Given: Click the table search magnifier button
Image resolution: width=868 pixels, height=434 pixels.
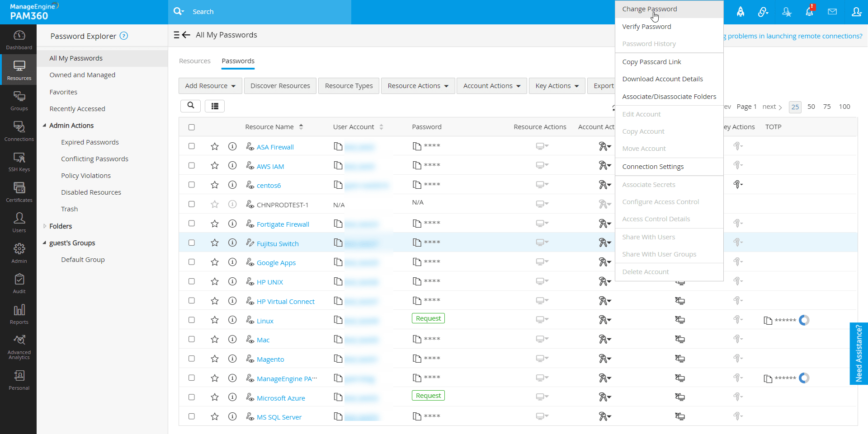Looking at the screenshot, I should tap(191, 106).
